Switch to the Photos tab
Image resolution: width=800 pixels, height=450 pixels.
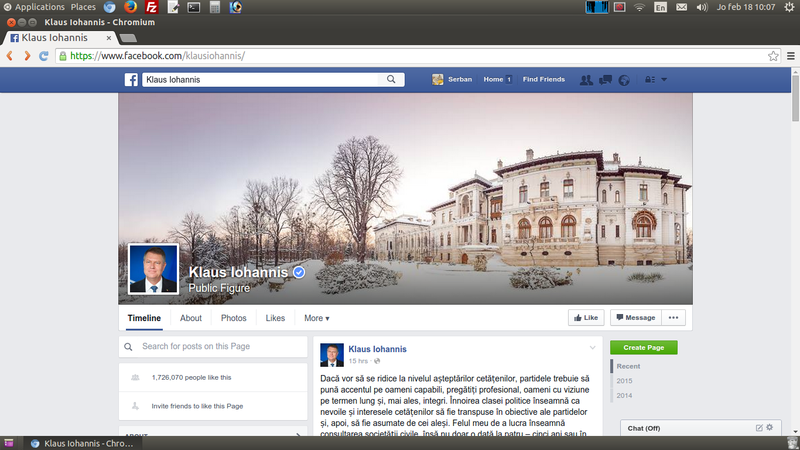[x=234, y=318]
